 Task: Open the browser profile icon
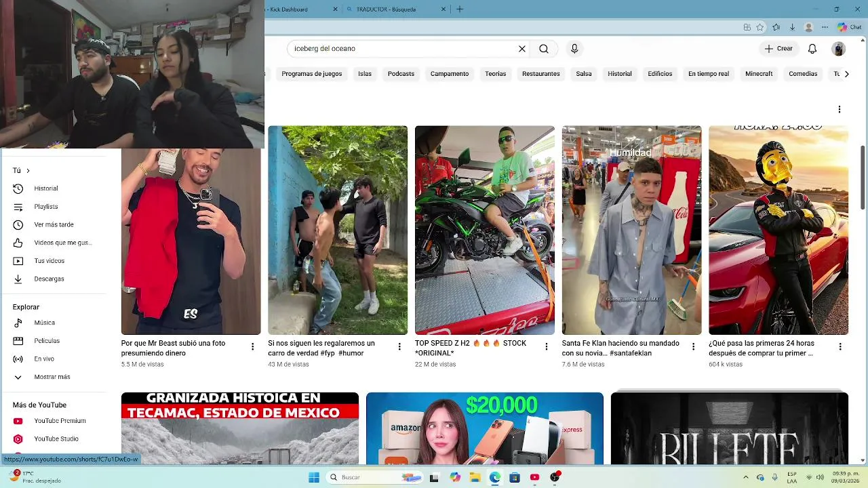[808, 28]
